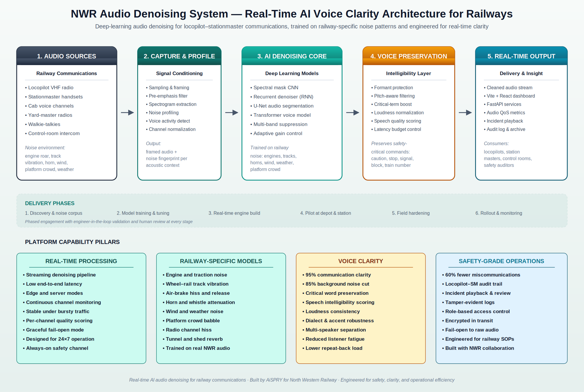The image size is (584, 392).
Task: Click '85% background noise cut' item
Action: coord(336,284)
